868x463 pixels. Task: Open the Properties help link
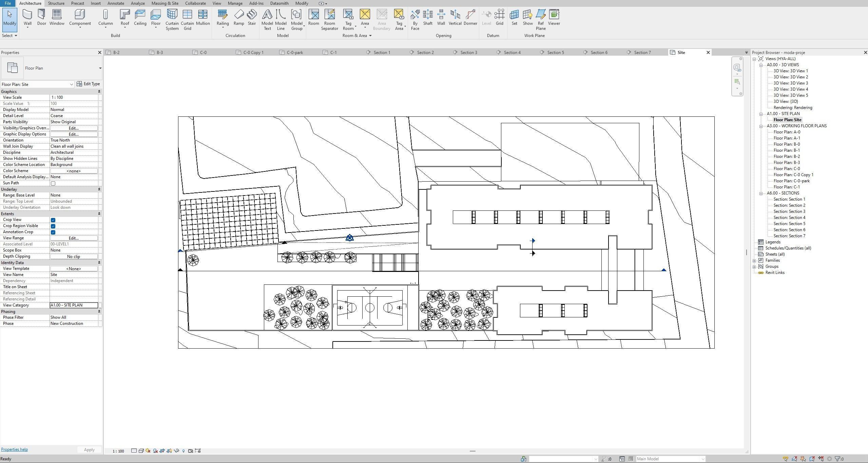click(x=14, y=449)
